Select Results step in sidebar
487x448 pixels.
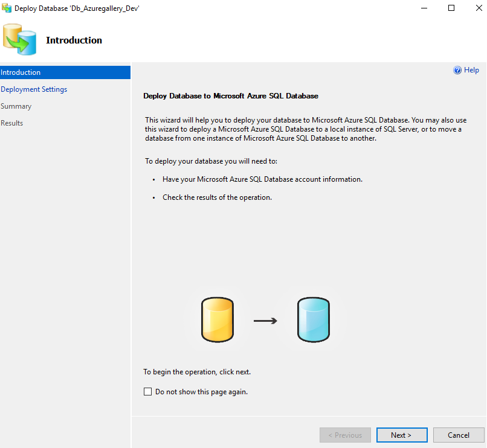click(12, 123)
